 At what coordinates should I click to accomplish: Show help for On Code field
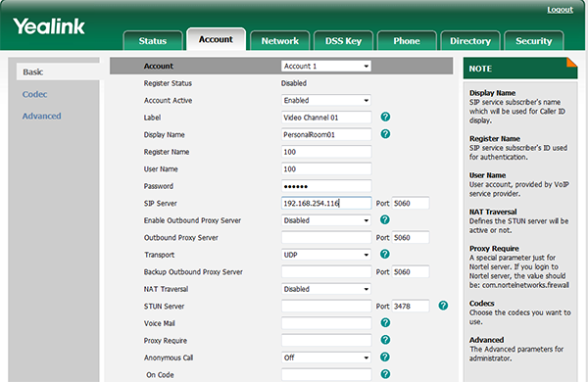(x=385, y=374)
